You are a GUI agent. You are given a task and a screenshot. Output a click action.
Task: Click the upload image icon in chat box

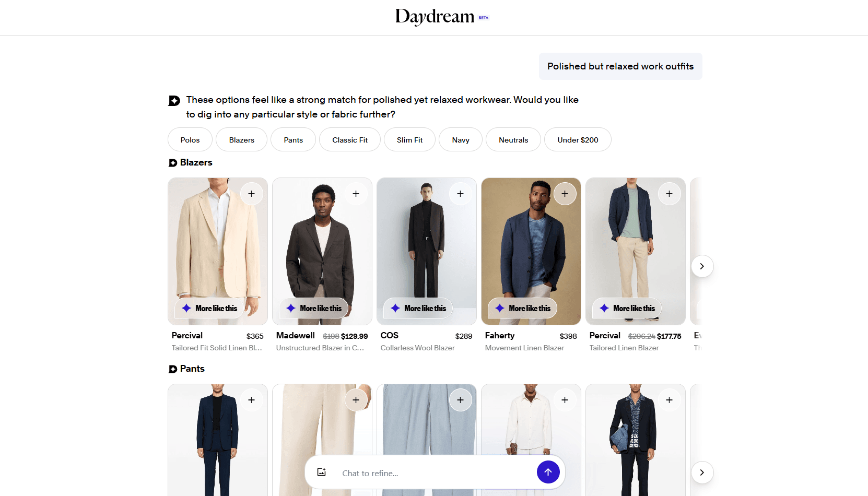click(x=322, y=473)
